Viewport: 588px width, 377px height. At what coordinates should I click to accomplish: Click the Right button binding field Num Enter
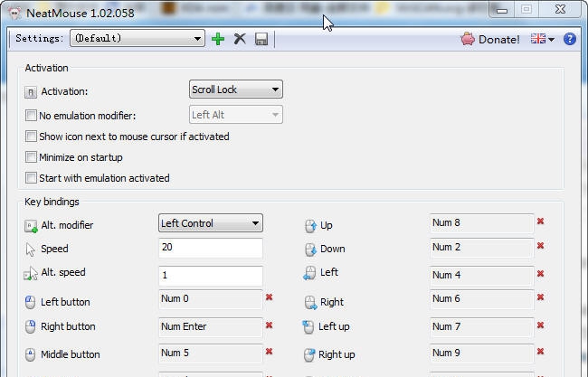click(211, 326)
